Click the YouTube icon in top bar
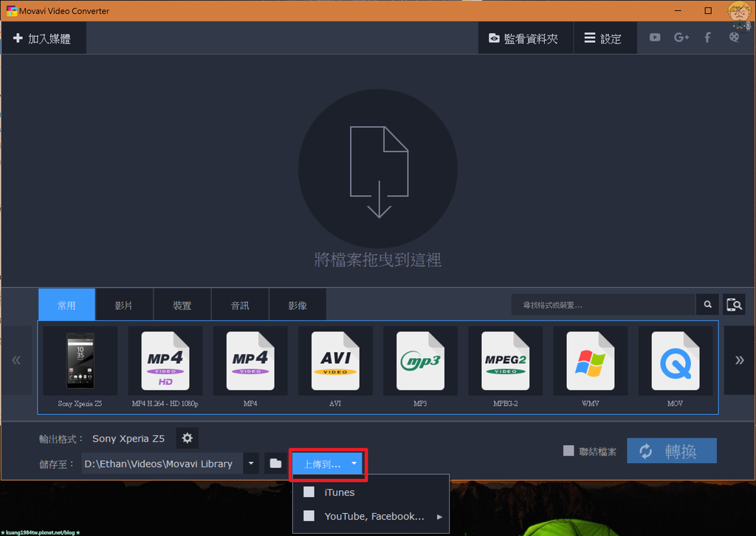The image size is (756, 536). pos(655,37)
